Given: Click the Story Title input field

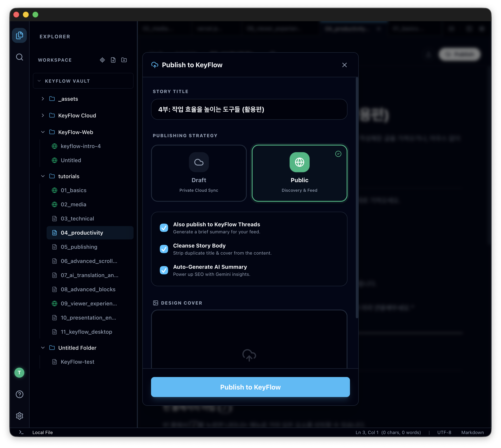Looking at the screenshot, I should click(249, 109).
